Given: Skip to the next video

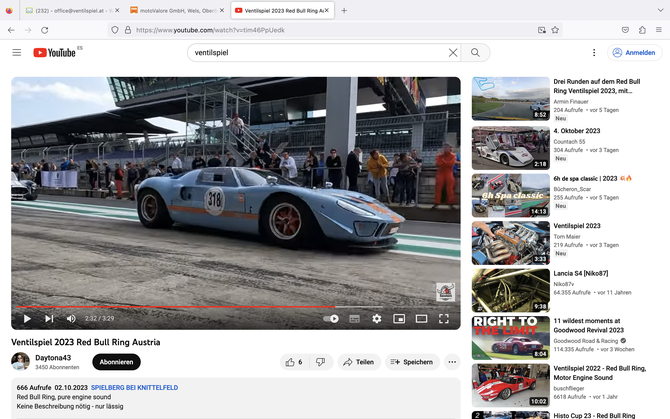Looking at the screenshot, I should 49,319.
